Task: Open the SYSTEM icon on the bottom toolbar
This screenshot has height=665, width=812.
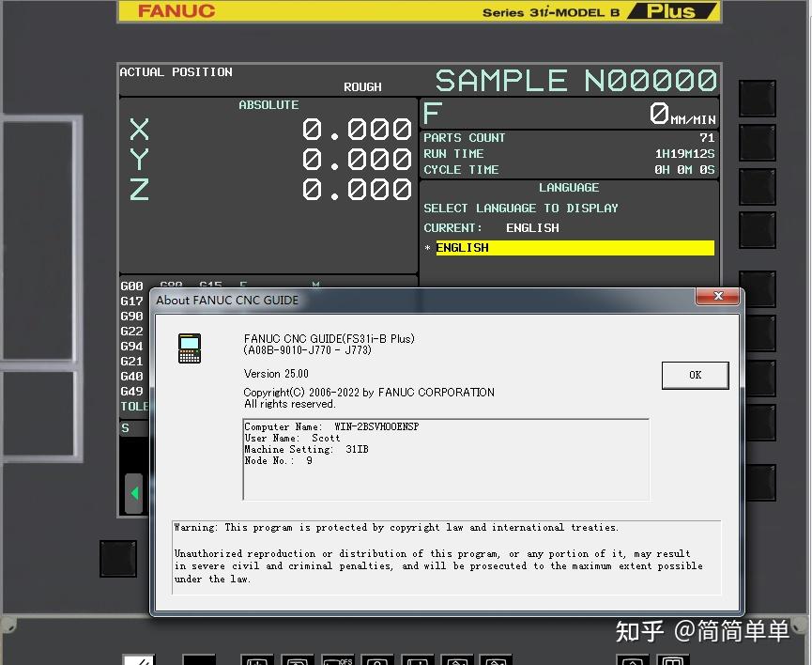Action: click(377, 658)
